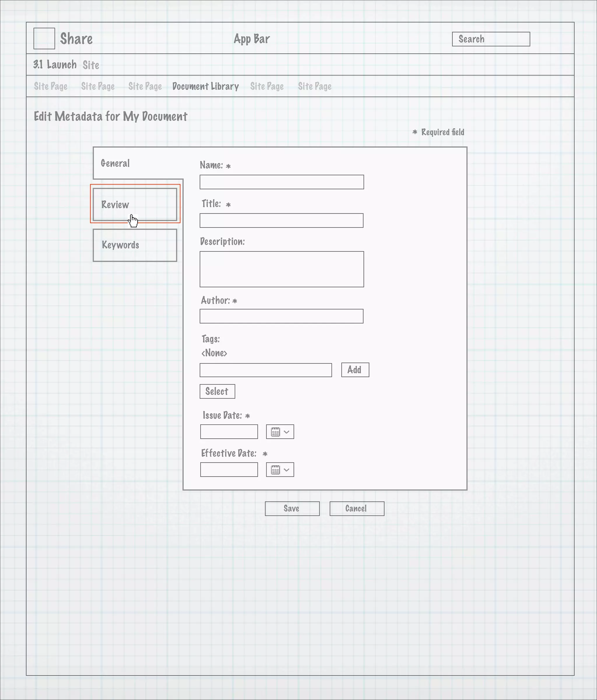Click the Share logo placeholder box
The image size is (597, 700).
(x=44, y=38)
